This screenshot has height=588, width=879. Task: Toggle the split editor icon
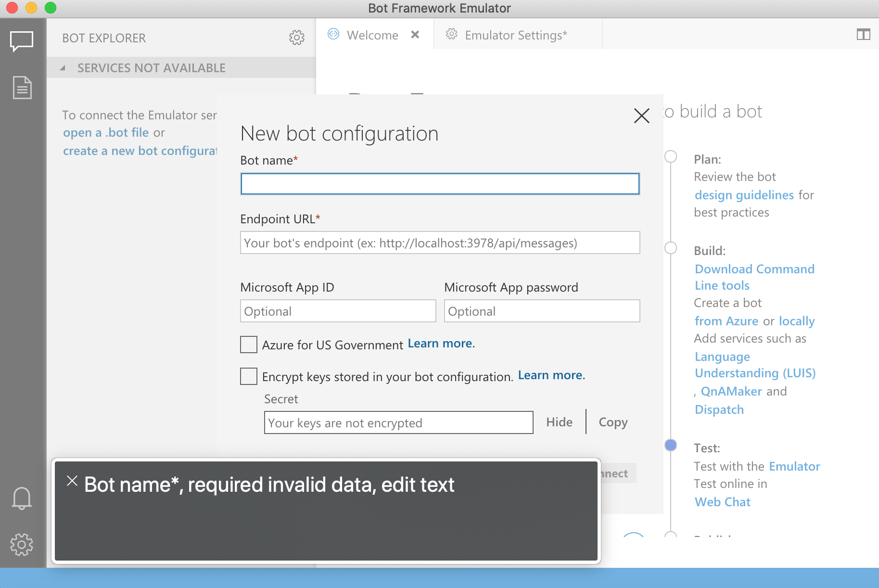(863, 35)
